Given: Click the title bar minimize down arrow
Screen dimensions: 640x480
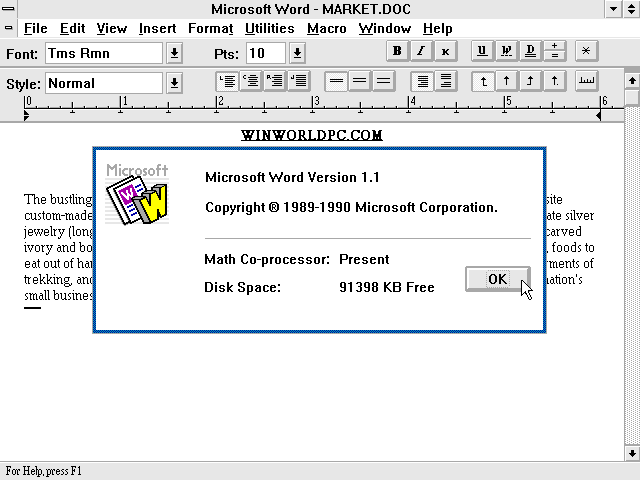Looking at the screenshot, I should coord(613,9).
